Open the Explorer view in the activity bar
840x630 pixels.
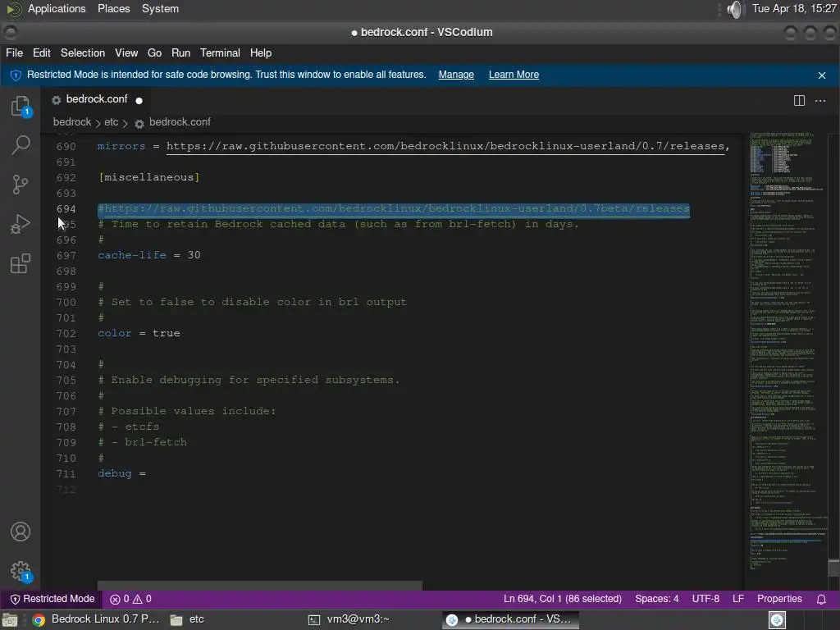(21, 106)
